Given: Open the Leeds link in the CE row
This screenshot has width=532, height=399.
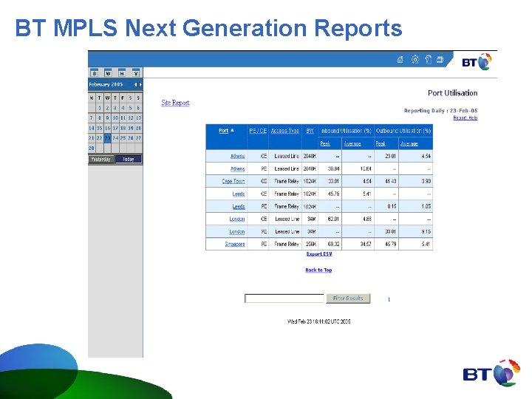Looking at the screenshot, I should tap(239, 194).
